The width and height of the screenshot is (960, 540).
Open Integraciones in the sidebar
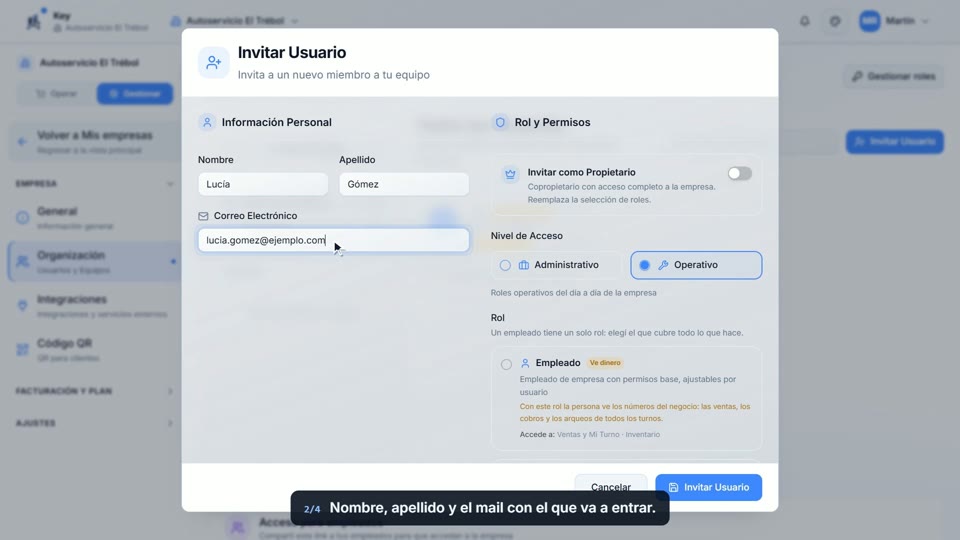pos(94,306)
